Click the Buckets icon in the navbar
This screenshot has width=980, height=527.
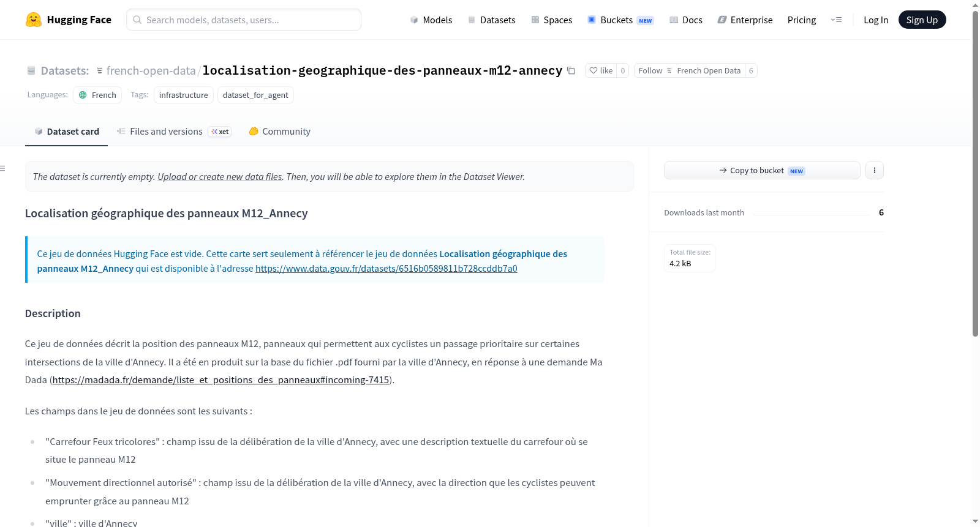(592, 20)
